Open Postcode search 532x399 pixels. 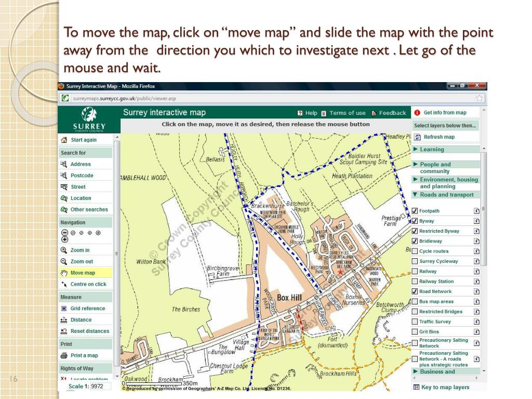[x=82, y=176]
